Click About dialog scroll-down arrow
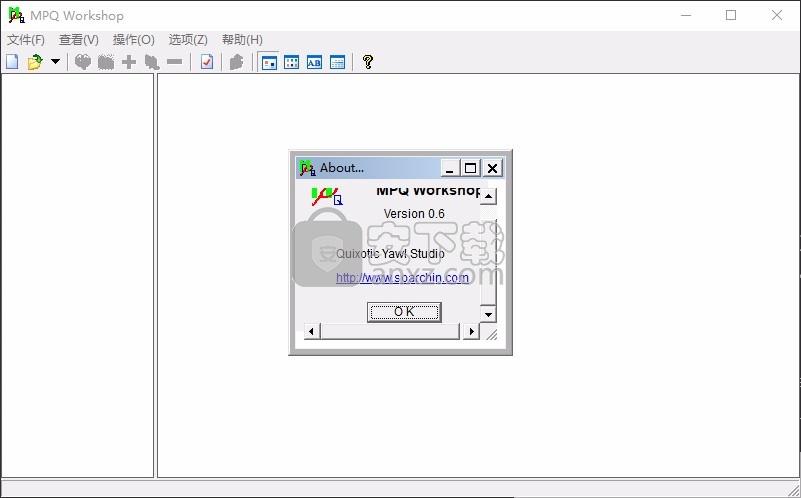 tap(488, 314)
